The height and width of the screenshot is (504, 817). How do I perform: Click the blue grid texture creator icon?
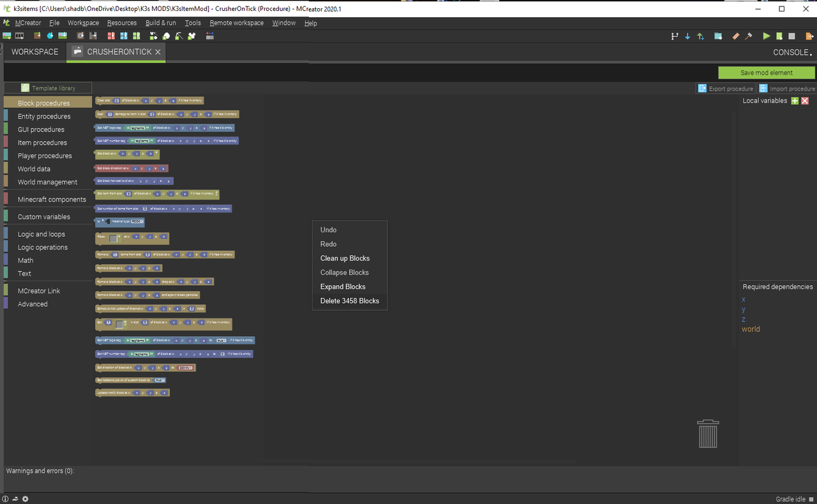point(124,36)
